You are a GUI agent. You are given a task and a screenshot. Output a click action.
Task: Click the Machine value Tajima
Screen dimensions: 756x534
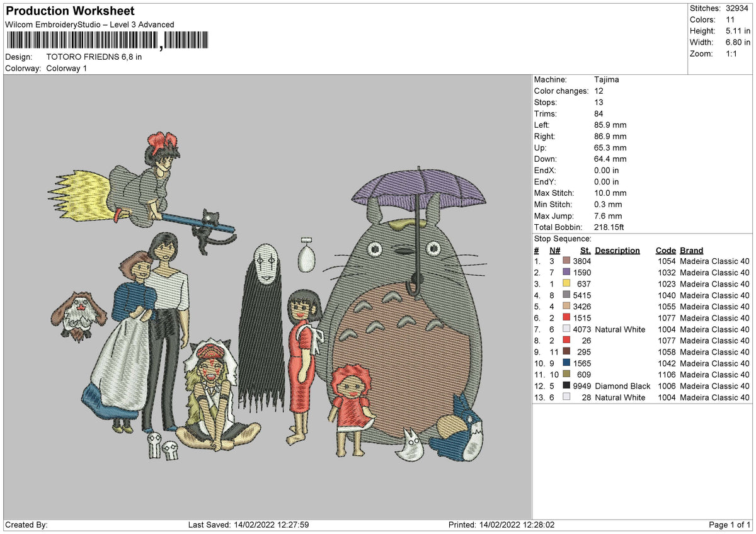(x=607, y=80)
